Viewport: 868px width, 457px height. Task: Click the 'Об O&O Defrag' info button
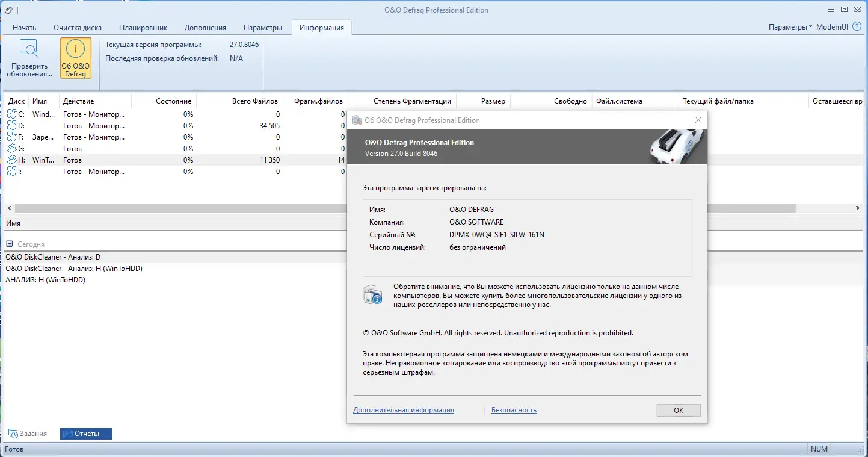pyautogui.click(x=76, y=58)
